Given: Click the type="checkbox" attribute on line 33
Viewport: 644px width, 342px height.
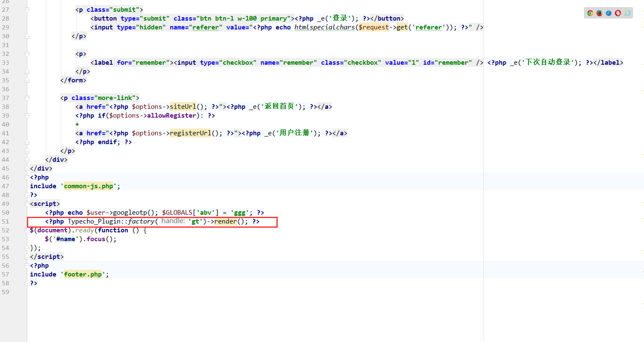Looking at the screenshot, I should pos(228,63).
